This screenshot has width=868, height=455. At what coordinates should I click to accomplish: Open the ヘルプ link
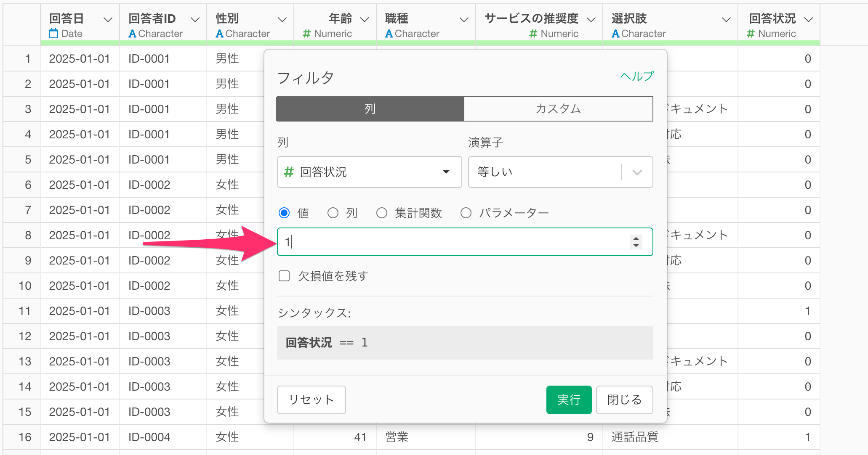coord(637,76)
